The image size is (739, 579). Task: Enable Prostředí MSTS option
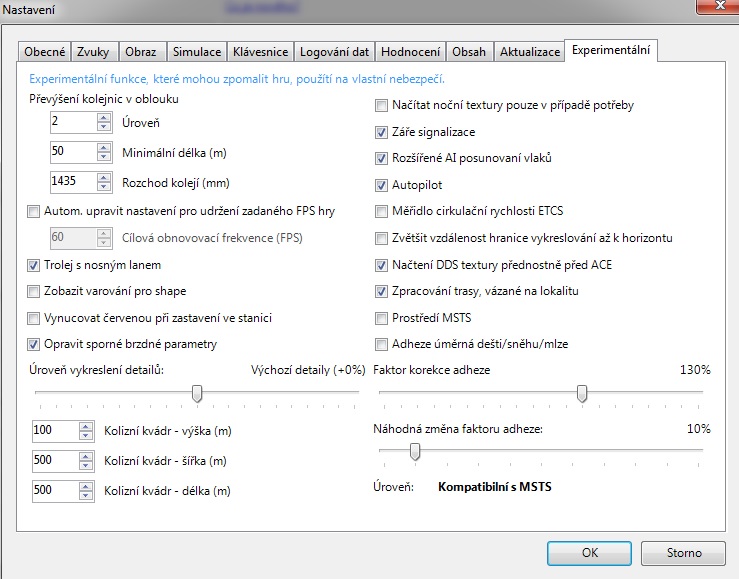[381, 318]
